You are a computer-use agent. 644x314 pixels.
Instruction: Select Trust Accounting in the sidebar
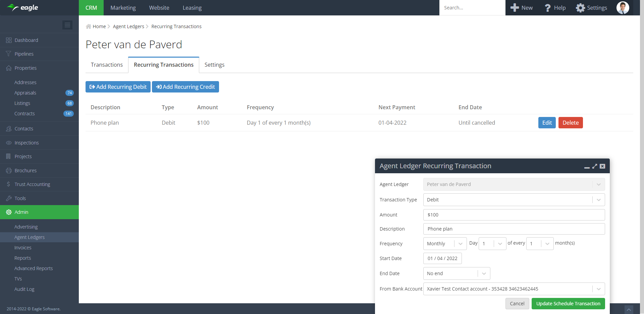32,184
